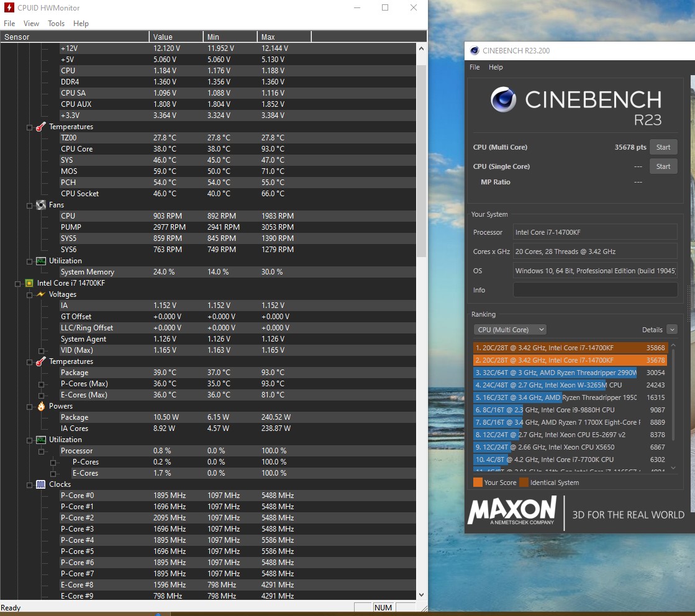Image resolution: width=695 pixels, height=616 pixels.
Task: Select ranking entry 1 Intel Core i7-14700KF 35868
Action: [570, 348]
